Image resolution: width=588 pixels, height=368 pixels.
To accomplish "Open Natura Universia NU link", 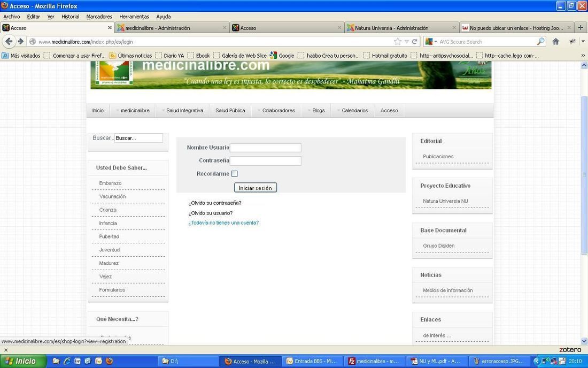I will (445, 201).
